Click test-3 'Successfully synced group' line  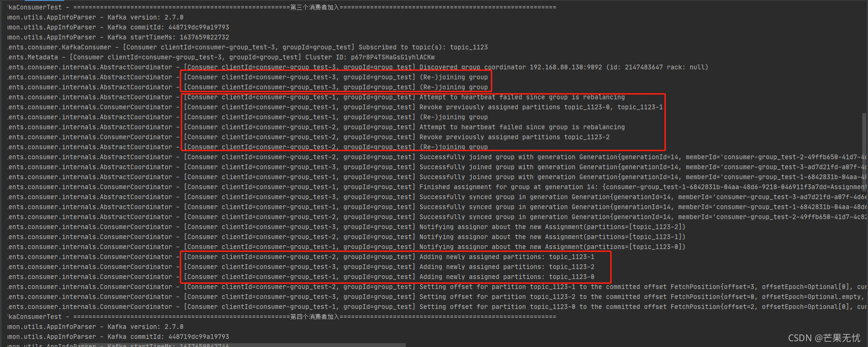tap(437, 197)
